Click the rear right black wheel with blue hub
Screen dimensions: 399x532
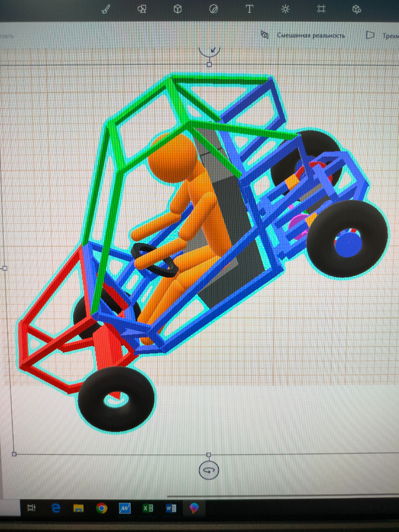(x=347, y=239)
